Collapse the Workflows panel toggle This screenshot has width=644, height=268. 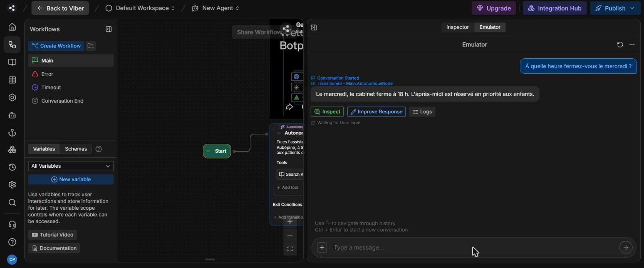pos(109,29)
